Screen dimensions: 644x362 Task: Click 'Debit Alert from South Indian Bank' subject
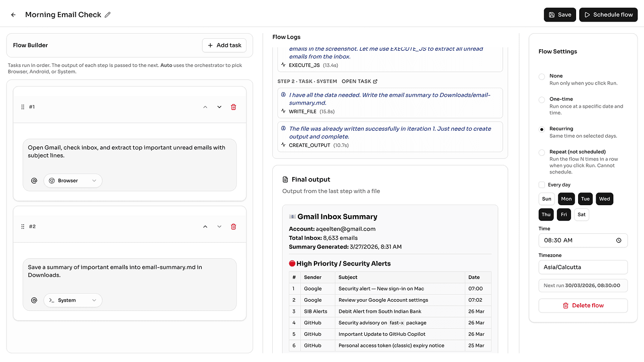(380, 312)
